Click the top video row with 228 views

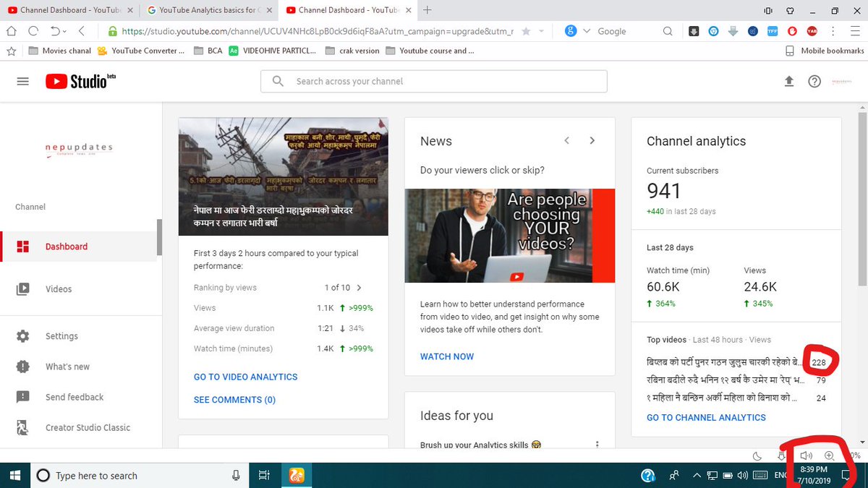pos(736,361)
